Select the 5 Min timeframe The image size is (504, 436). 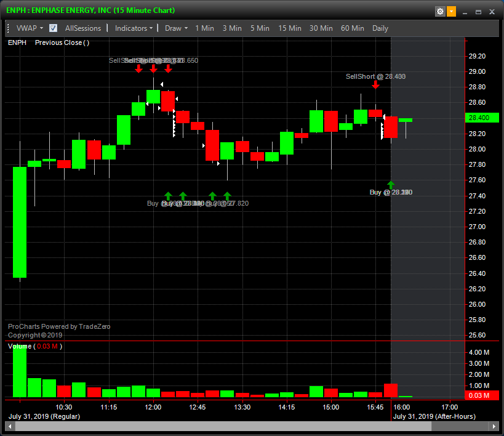(260, 28)
